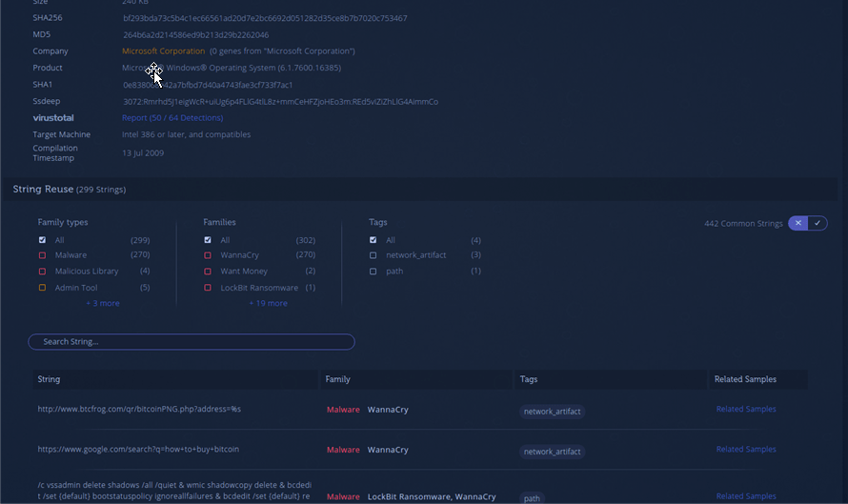Viewport: 848px width, 504px height.
Task: Click WannaCry family in btcfrog row
Action: click(388, 410)
